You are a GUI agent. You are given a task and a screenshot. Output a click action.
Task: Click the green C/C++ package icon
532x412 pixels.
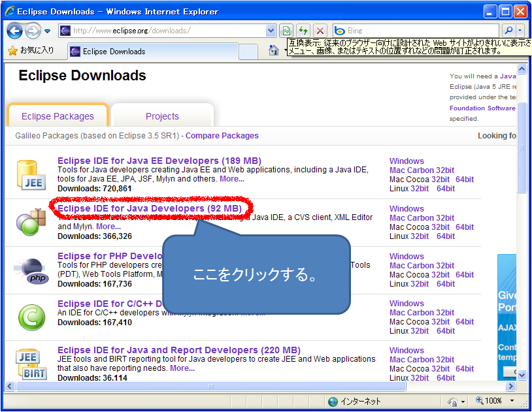pos(31,318)
